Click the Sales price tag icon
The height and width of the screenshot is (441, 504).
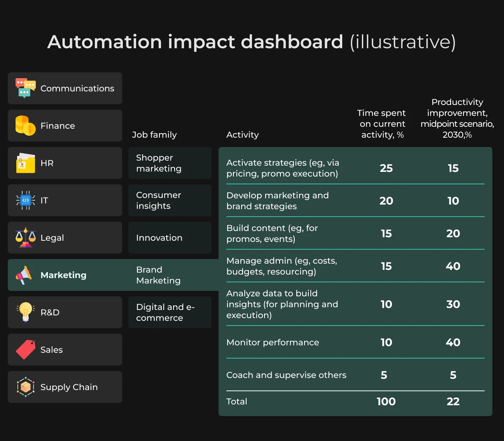[26, 350]
